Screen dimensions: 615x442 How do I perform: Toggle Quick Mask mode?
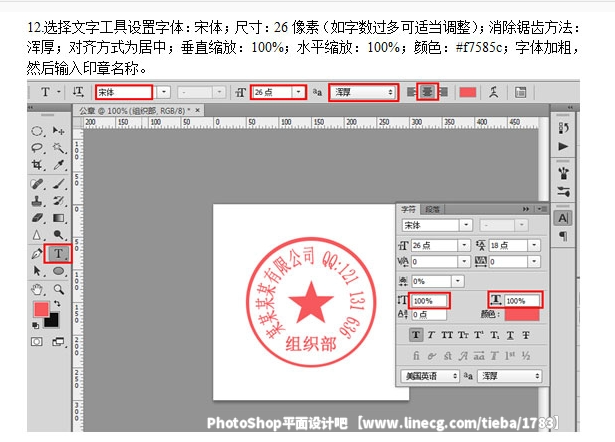37,342
